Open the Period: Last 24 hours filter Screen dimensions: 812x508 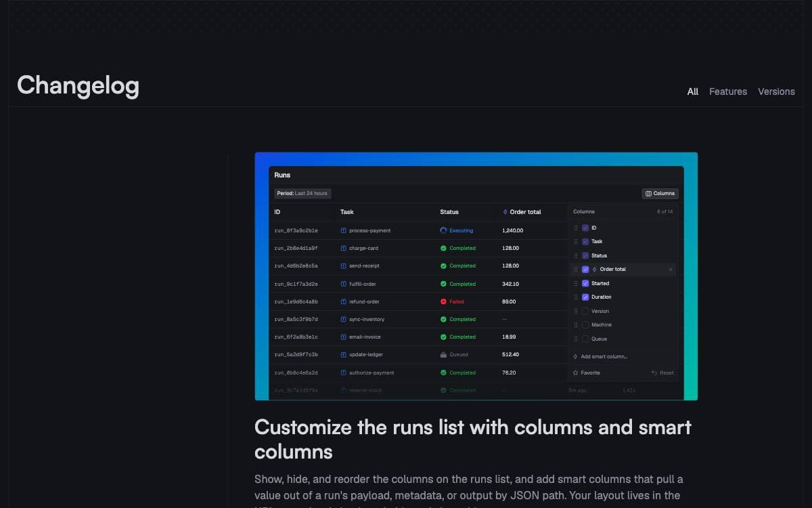pyautogui.click(x=302, y=193)
